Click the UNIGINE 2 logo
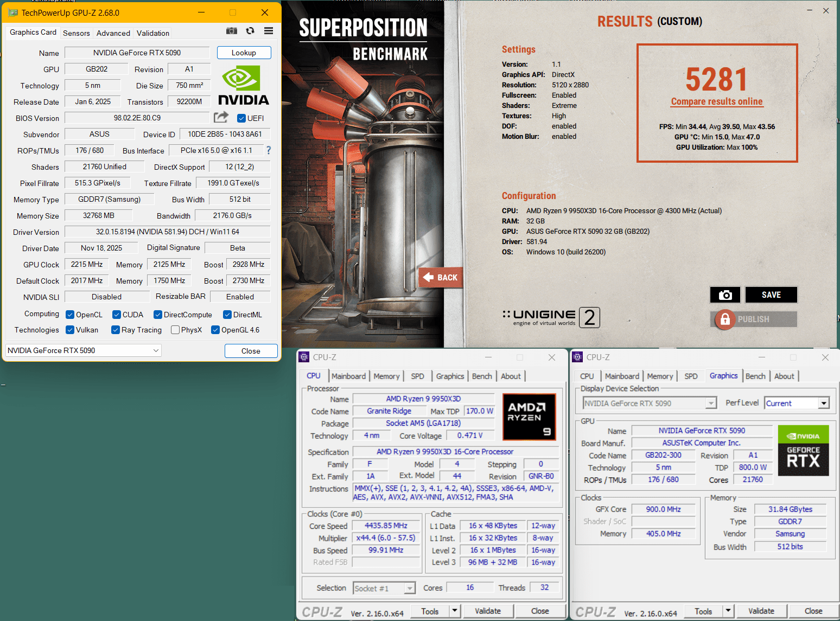The image size is (840, 621). 551,317
